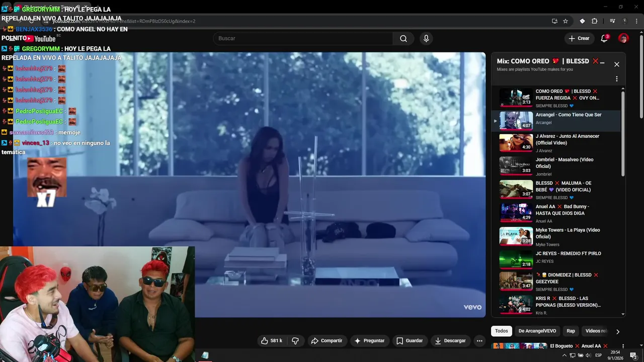Click 'Mix: COMO OREO' playlist title
644x362 pixels.
tap(550, 61)
